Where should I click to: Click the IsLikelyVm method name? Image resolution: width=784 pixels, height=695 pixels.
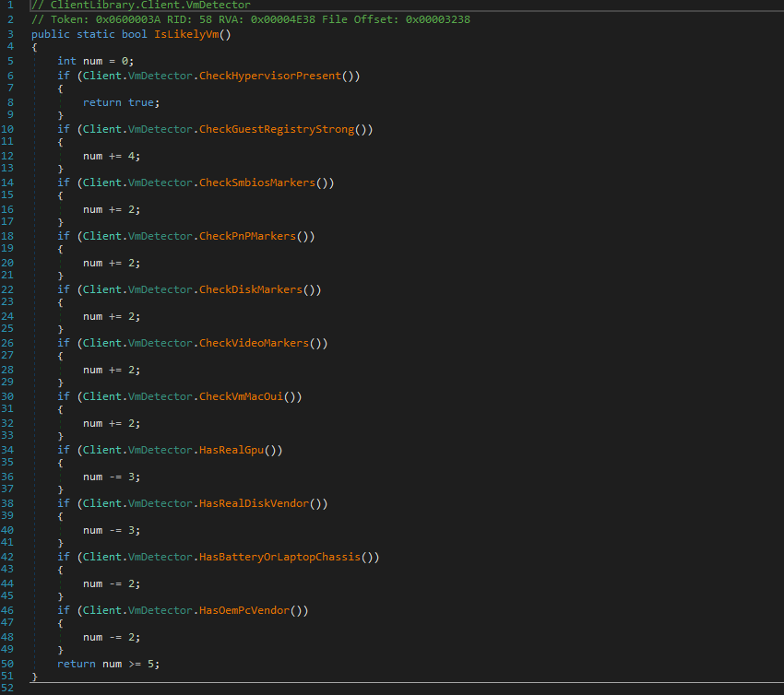tap(186, 34)
